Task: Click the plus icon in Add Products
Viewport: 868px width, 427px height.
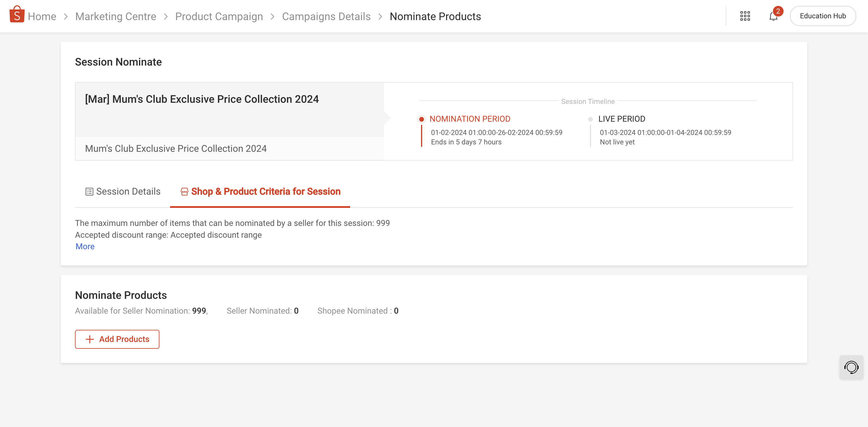Action: (x=90, y=339)
